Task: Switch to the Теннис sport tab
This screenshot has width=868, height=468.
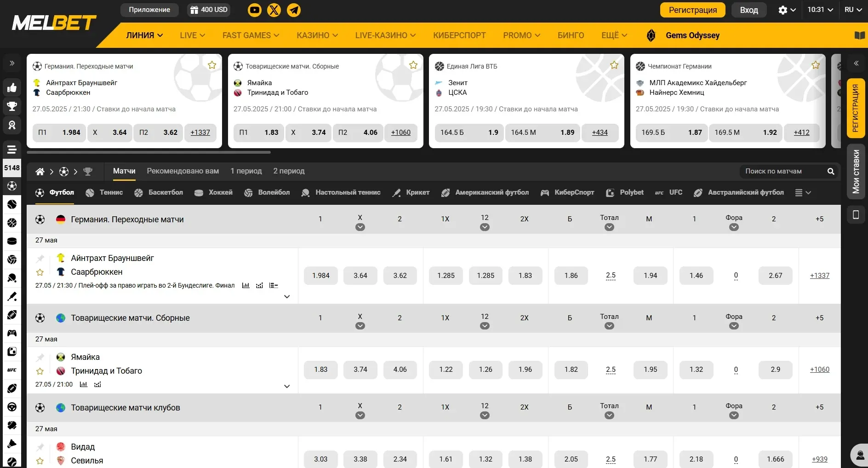Action: coord(105,192)
